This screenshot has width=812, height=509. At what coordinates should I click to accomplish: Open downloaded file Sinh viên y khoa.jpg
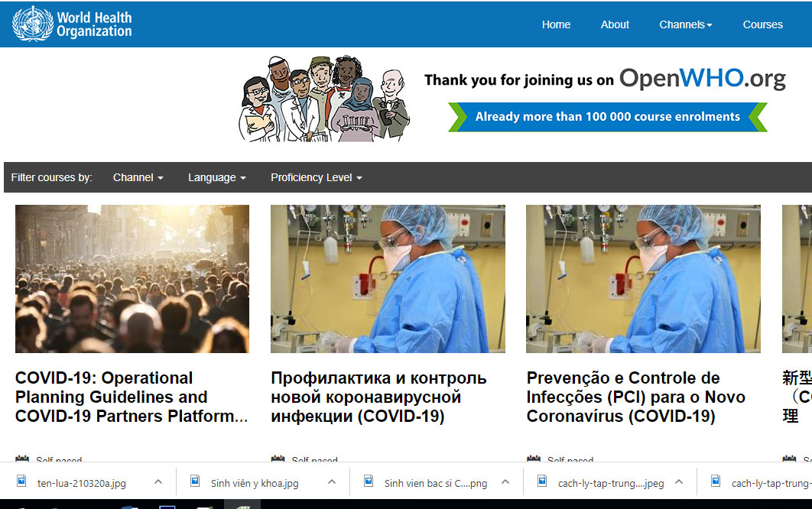tap(255, 484)
